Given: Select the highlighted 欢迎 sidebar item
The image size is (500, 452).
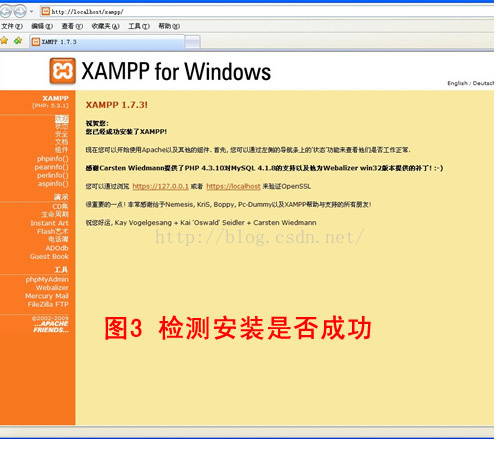Looking at the screenshot, I should 62,118.
